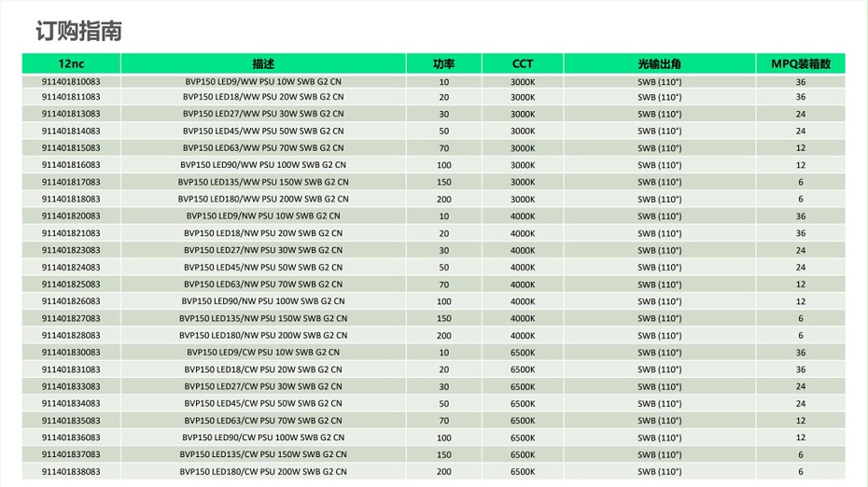Viewport: 868px width, 487px height.
Task: Select the 描述 column header
Action: pyautogui.click(x=263, y=63)
